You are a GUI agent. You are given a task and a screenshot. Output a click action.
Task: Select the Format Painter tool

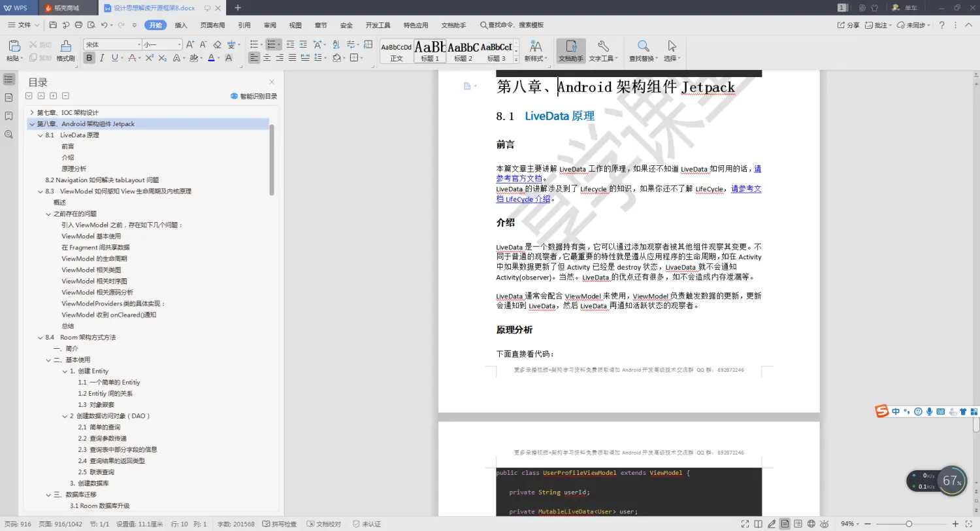(x=65, y=50)
